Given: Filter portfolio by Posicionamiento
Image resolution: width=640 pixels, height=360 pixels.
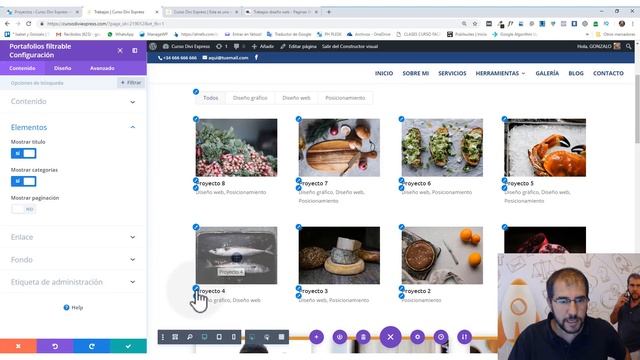Looking at the screenshot, I should [345, 98].
